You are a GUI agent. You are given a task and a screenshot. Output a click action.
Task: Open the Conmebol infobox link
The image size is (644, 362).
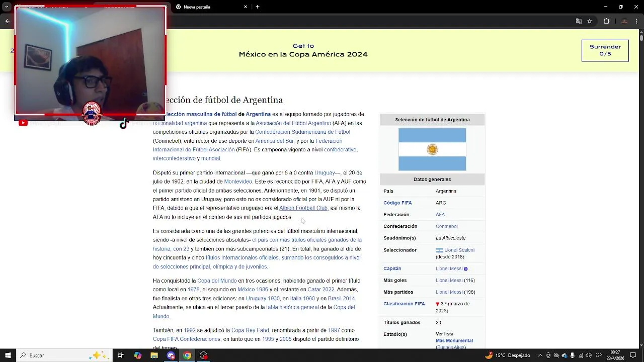447,227
